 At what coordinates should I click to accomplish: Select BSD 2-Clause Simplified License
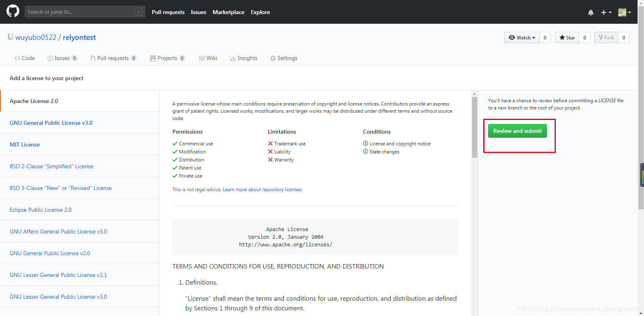pyautogui.click(x=80, y=166)
